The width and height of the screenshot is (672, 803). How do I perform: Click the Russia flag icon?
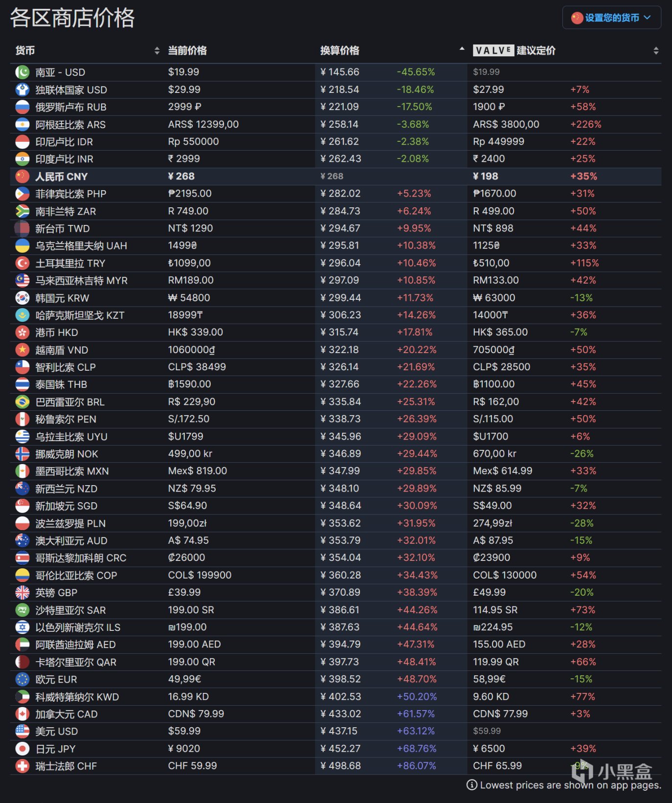[x=22, y=107]
